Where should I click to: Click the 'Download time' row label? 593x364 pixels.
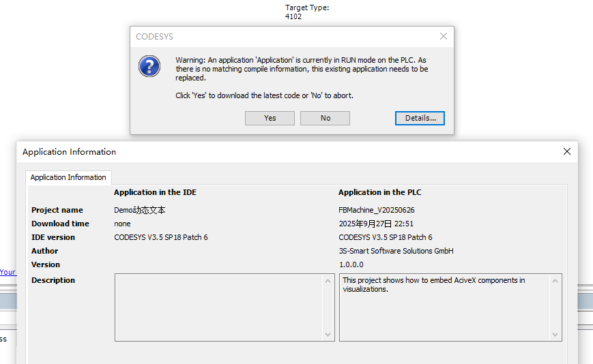(60, 224)
